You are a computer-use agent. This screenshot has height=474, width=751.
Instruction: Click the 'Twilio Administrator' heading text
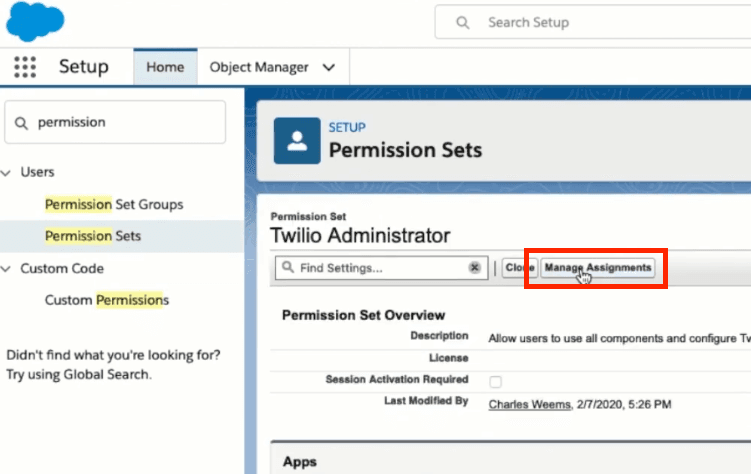360,236
